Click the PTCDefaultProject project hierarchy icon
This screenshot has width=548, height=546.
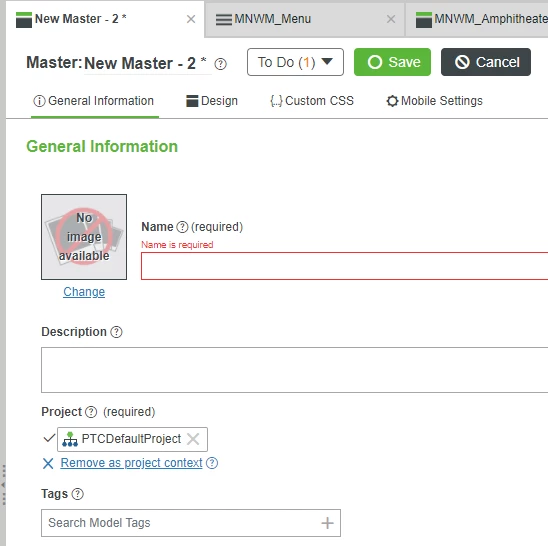[70, 439]
